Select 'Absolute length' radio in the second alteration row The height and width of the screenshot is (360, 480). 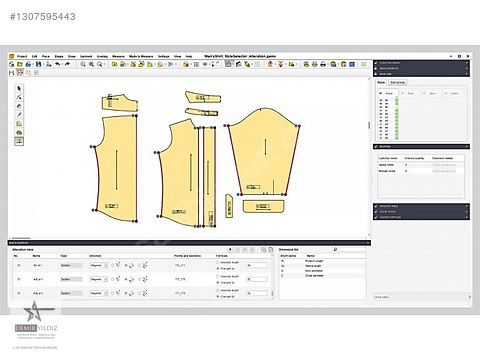[x=218, y=277]
